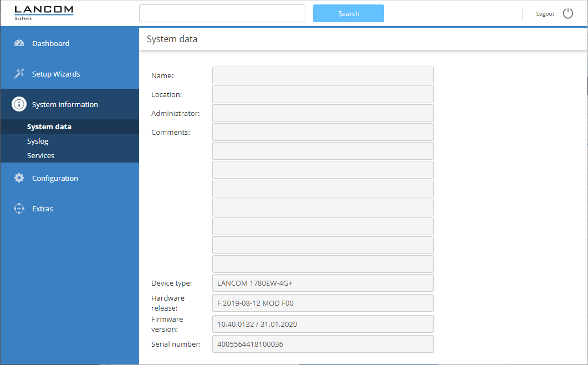Click the Serial number field
The height and width of the screenshot is (365, 588).
pyautogui.click(x=323, y=344)
